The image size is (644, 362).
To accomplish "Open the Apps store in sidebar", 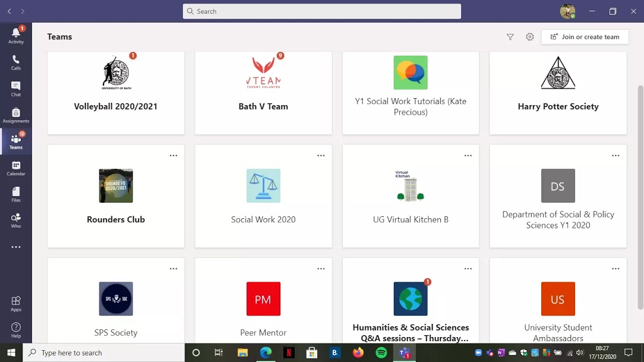I will pyautogui.click(x=15, y=304).
